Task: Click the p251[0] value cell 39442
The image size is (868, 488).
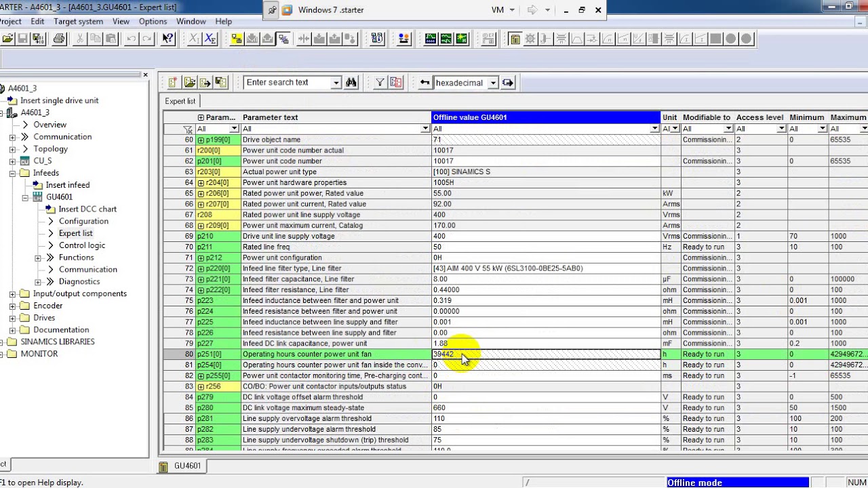Action: tap(546, 354)
